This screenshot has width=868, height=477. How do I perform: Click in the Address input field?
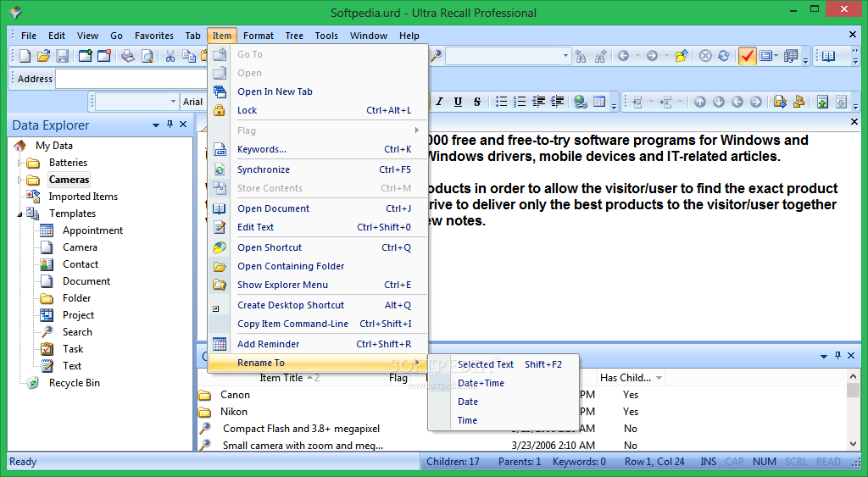131,79
